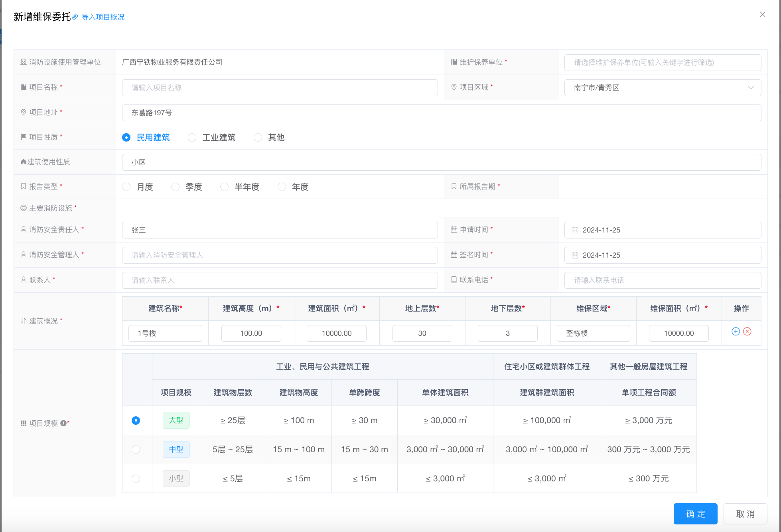Screen dimensions: 781x532
Task: Click the 联系电话 input field
Action: point(663,280)
